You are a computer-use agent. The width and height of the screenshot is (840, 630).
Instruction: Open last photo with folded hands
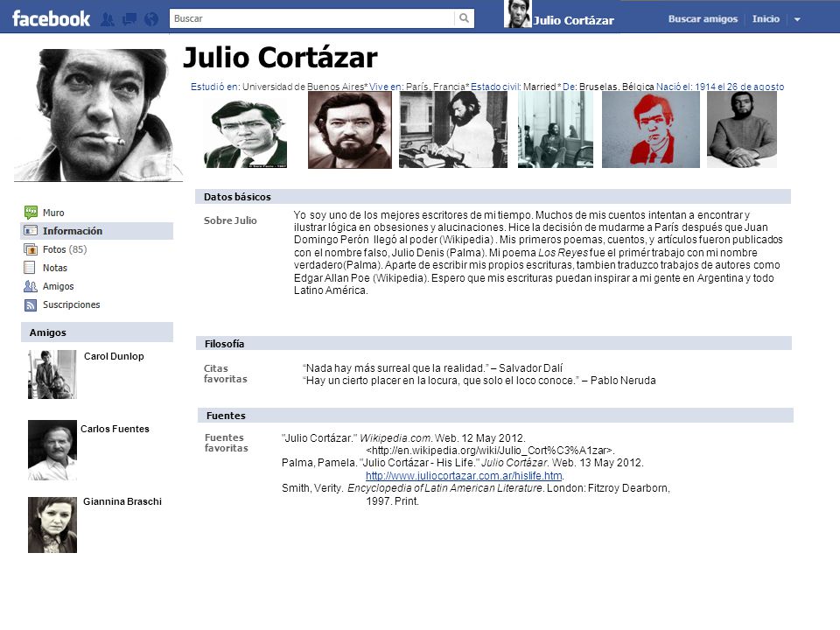[x=742, y=129]
